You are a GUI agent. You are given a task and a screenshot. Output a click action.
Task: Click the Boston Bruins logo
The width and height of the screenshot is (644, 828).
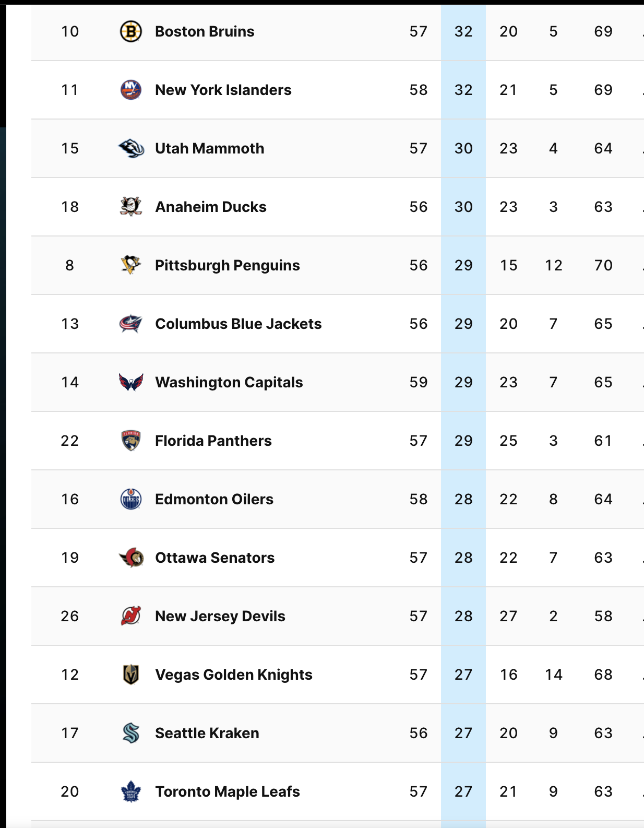point(130,32)
